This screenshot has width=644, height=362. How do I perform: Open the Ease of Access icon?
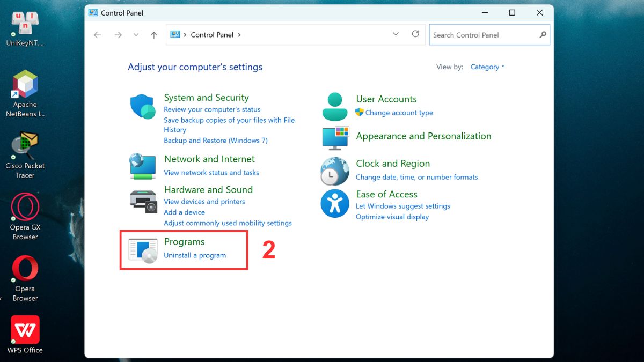point(335,204)
